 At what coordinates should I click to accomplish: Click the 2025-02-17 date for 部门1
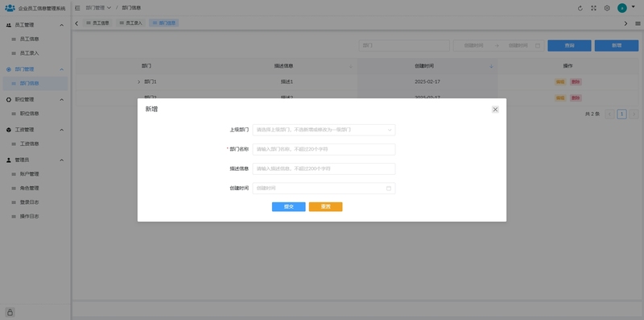427,82
